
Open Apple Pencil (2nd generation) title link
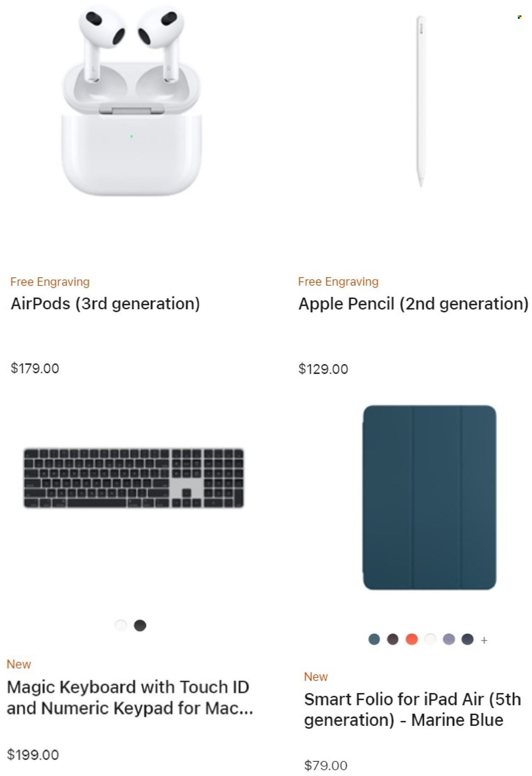(x=413, y=304)
